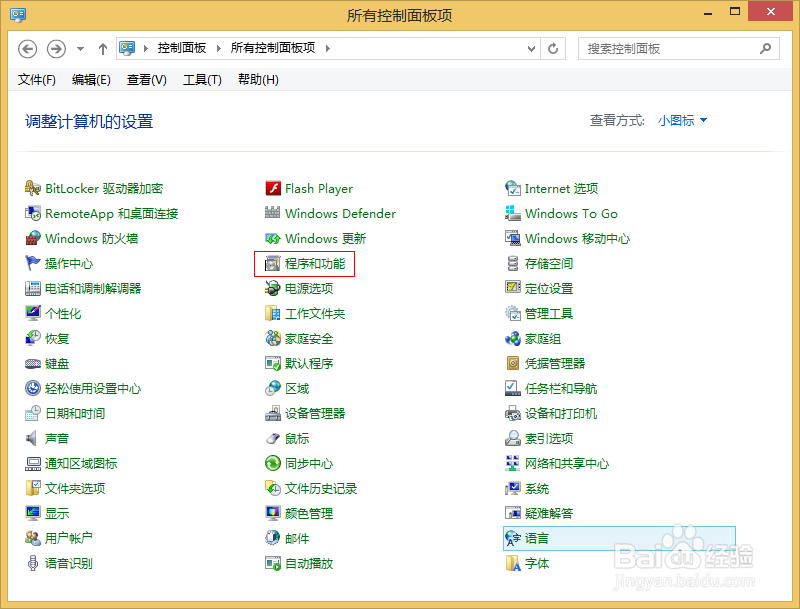
Task: Open the 语言 icon
Action: 513,538
